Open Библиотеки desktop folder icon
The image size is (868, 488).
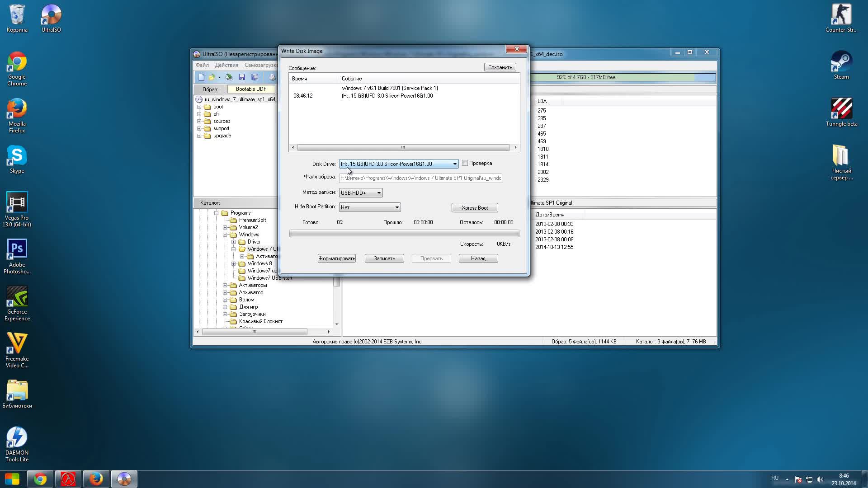tap(17, 394)
